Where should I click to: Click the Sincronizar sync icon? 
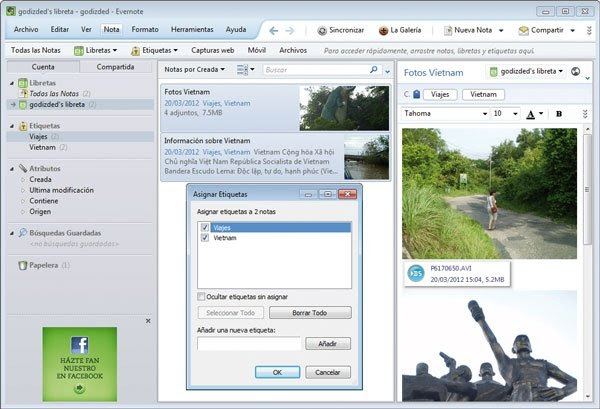pos(322,31)
